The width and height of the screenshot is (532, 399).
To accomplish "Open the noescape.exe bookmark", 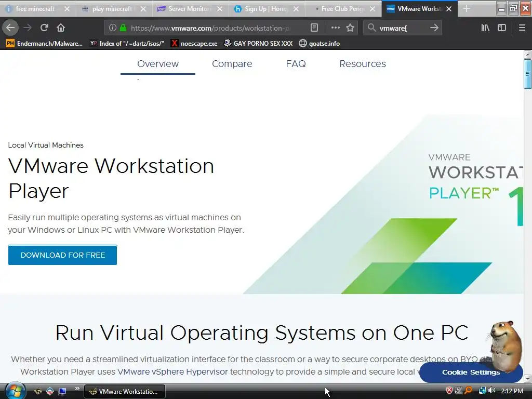I will click(x=194, y=44).
